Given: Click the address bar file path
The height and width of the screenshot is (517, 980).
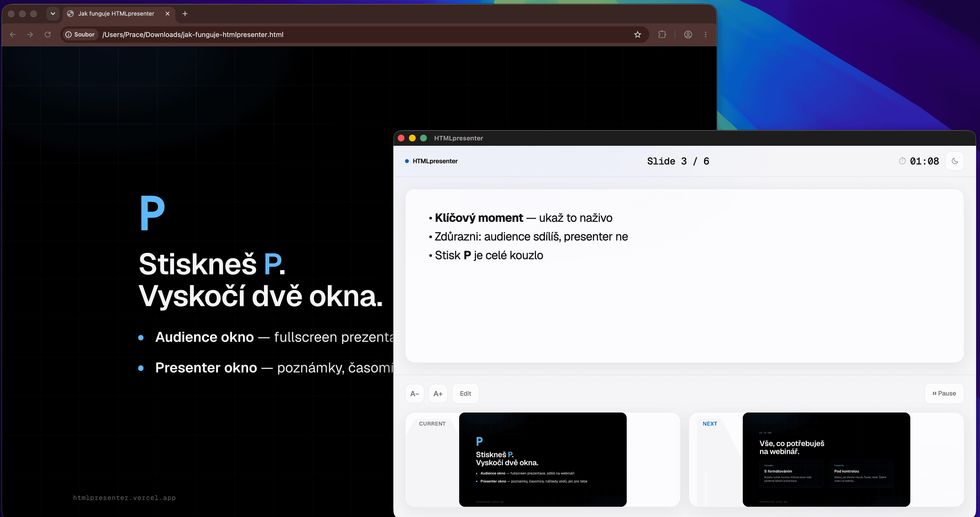Looking at the screenshot, I should pyautogui.click(x=193, y=35).
